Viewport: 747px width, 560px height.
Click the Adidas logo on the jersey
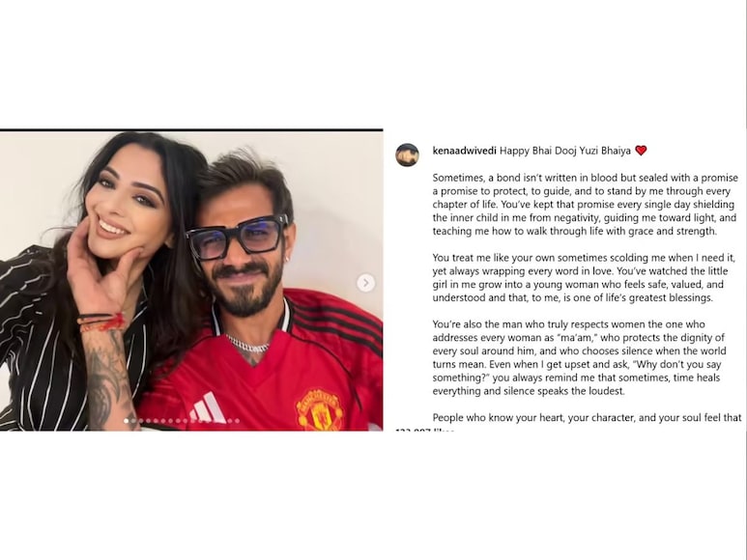point(207,408)
